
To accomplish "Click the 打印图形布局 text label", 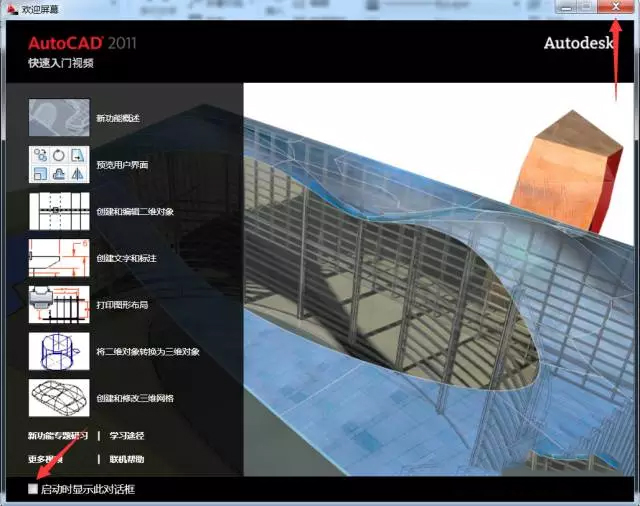I will 122,305.
